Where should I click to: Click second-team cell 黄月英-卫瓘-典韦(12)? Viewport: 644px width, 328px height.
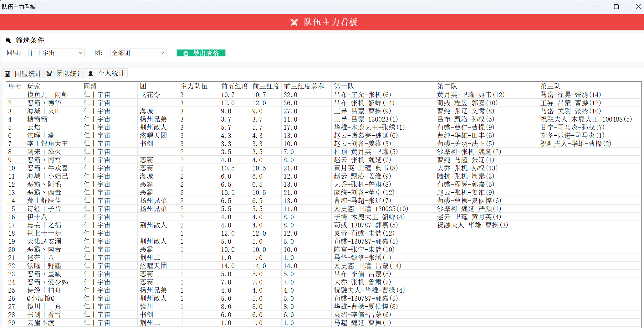tap(471, 95)
